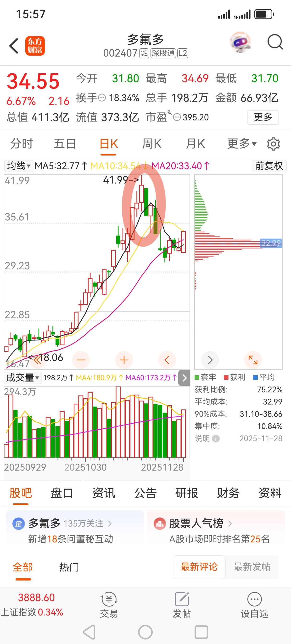This screenshot has height=644, width=291.
Task: Open 多氟多 135万关注 chevron
Action: (109, 523)
